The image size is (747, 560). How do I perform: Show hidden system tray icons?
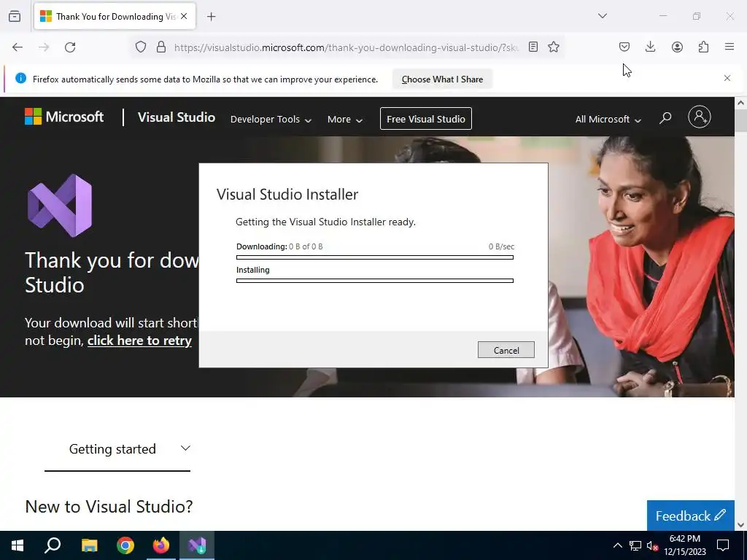coord(617,545)
